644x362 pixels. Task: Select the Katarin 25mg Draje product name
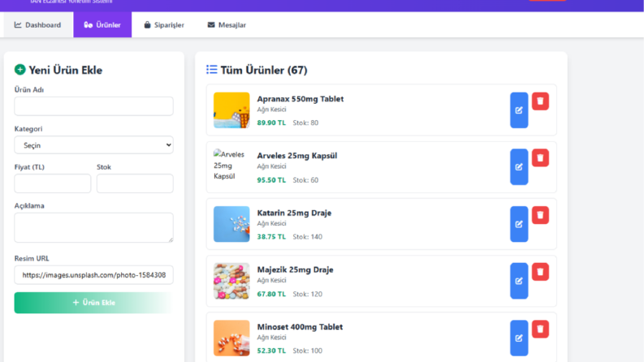(x=294, y=213)
